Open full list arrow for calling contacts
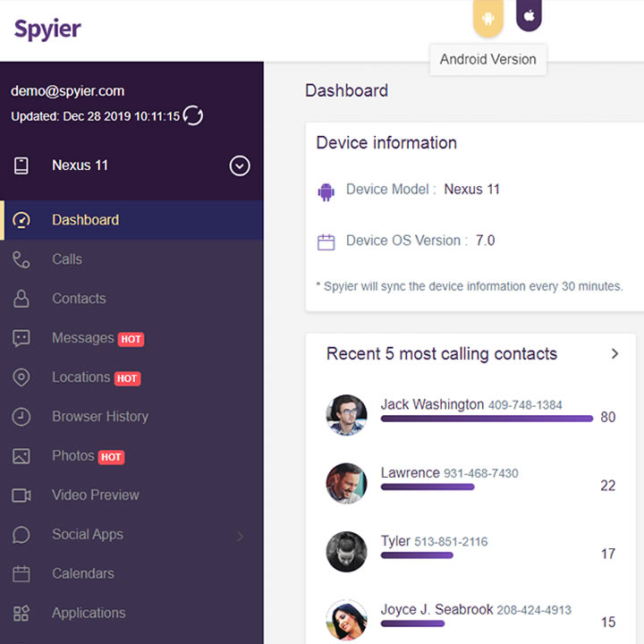Viewport: 644px width, 644px height. 614,353
